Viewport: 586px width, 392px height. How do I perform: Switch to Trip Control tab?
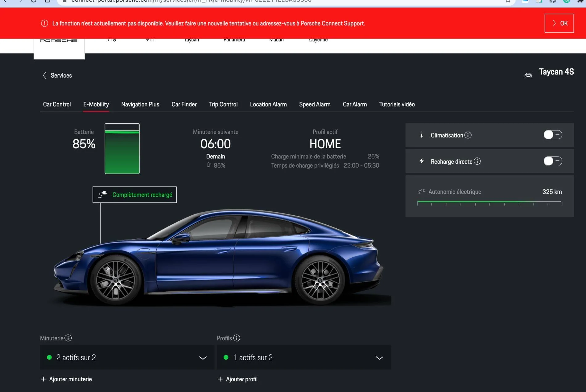(x=223, y=104)
